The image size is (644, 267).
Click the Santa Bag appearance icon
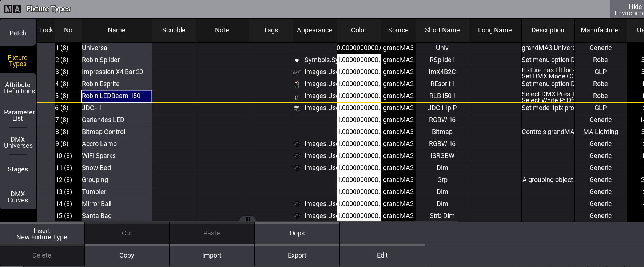tap(297, 216)
